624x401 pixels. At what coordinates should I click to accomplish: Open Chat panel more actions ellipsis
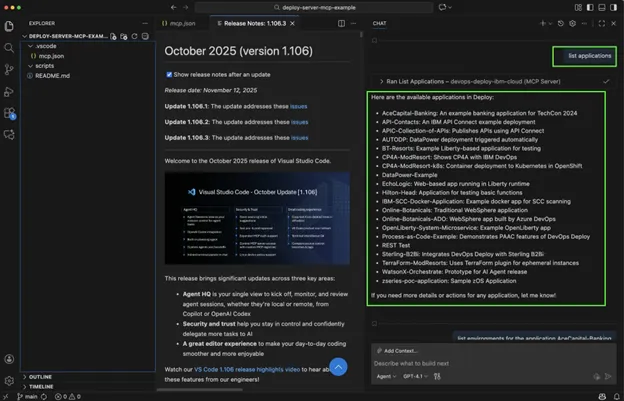[584, 23]
